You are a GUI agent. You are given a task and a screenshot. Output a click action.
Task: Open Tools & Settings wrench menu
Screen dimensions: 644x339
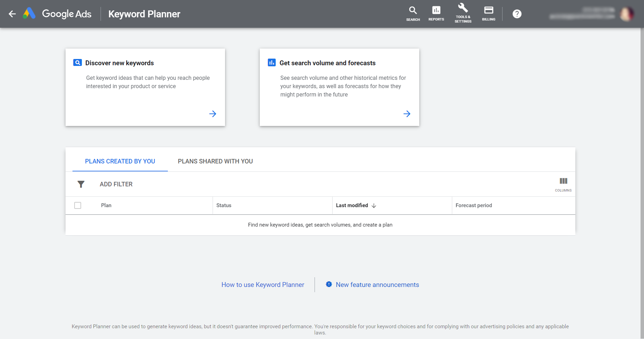click(x=463, y=13)
